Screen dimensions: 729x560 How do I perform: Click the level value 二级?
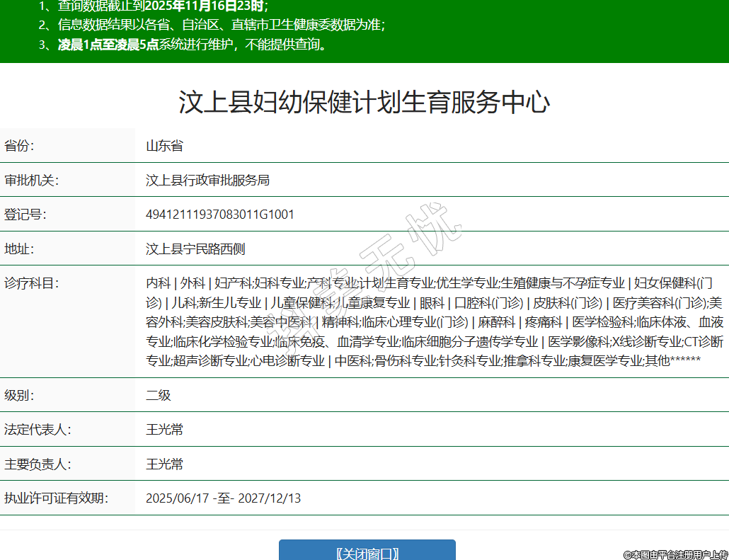pyautogui.click(x=159, y=395)
